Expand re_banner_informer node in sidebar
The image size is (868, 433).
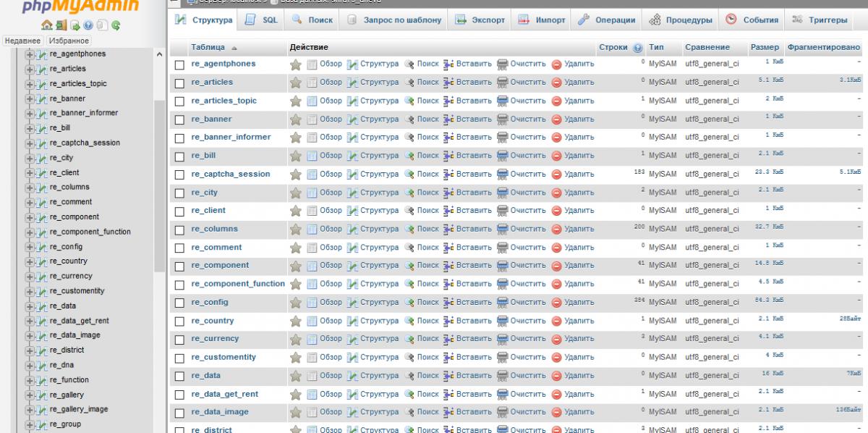point(30,114)
